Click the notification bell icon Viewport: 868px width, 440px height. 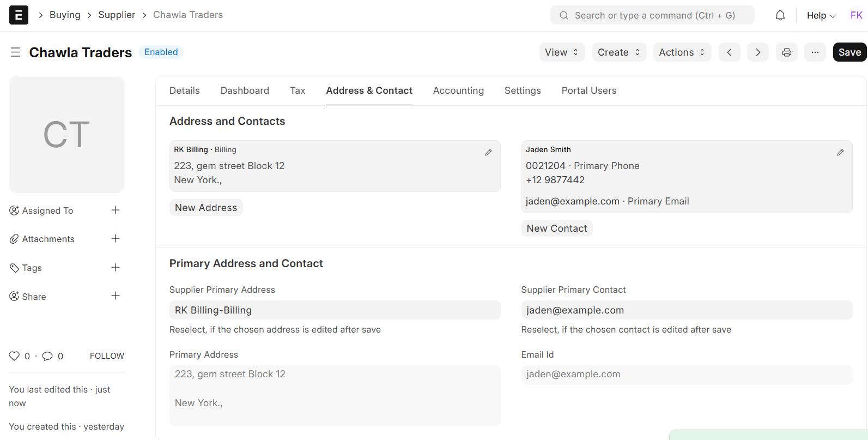[x=780, y=15]
